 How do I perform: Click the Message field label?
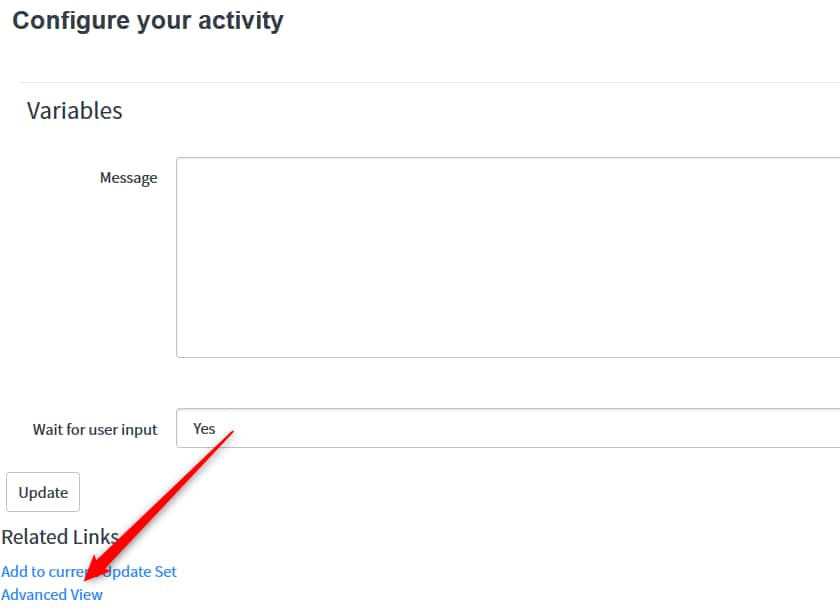128,178
